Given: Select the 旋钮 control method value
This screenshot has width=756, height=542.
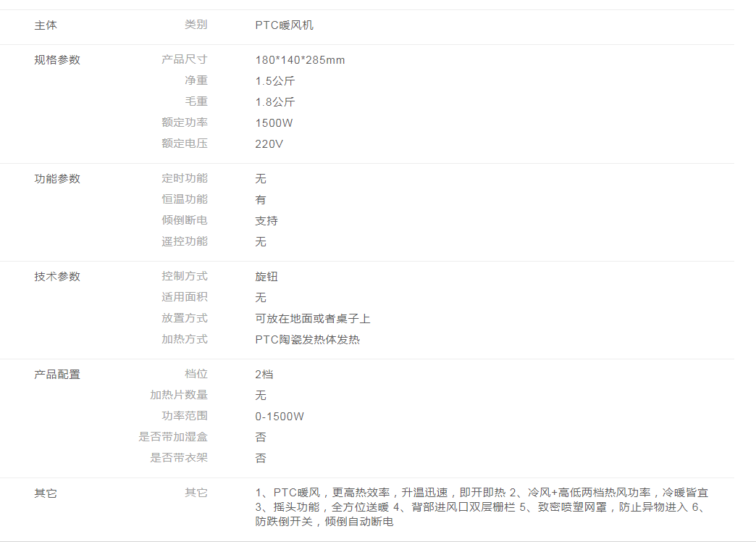Looking at the screenshot, I should click(x=266, y=277).
